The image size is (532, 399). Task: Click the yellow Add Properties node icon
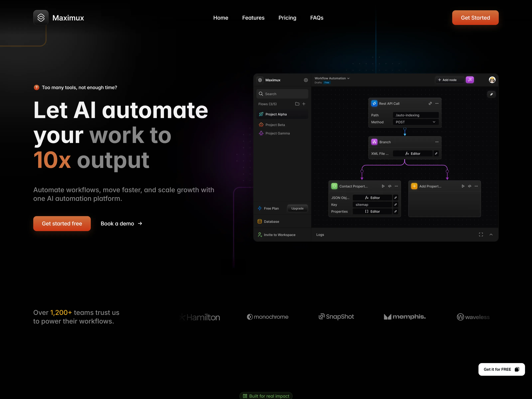tap(414, 186)
